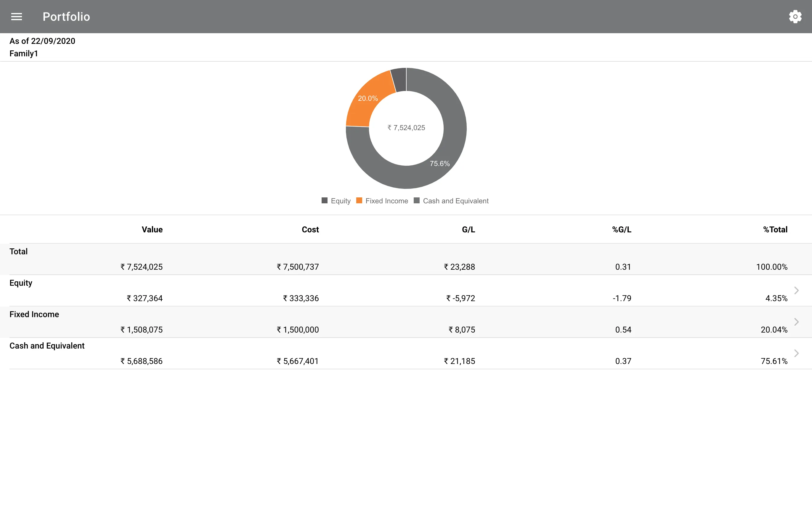812x508 pixels.
Task: Click the G/L column header
Action: 468,229
